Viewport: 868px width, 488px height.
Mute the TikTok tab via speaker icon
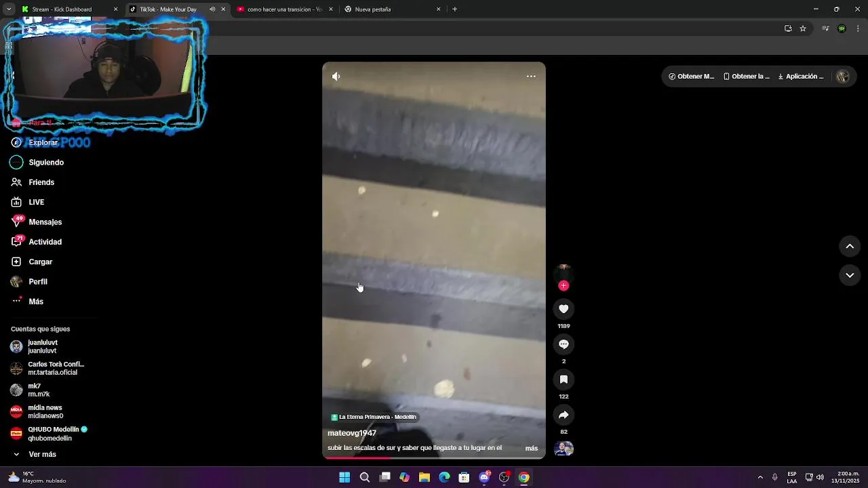(212, 9)
